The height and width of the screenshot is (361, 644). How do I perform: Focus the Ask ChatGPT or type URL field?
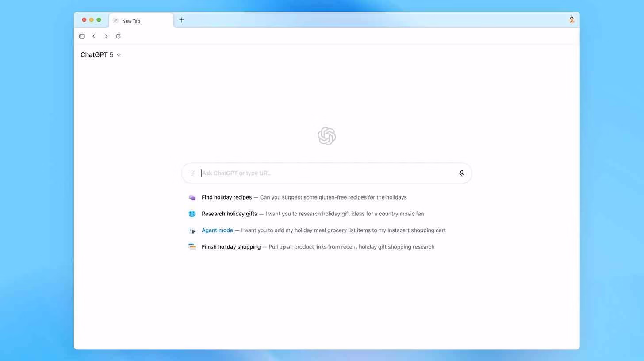tap(327, 173)
